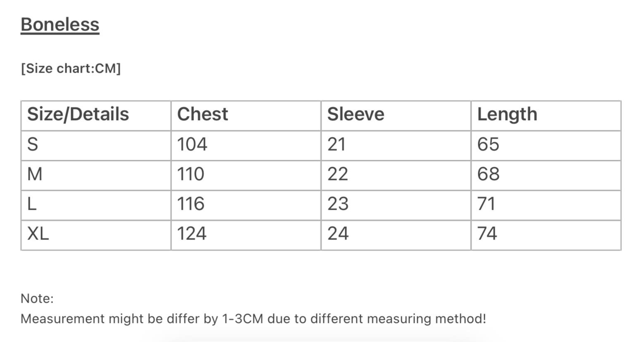The image size is (644, 342).
Task: Click chest value 124 for size XL
Action: 246,235
